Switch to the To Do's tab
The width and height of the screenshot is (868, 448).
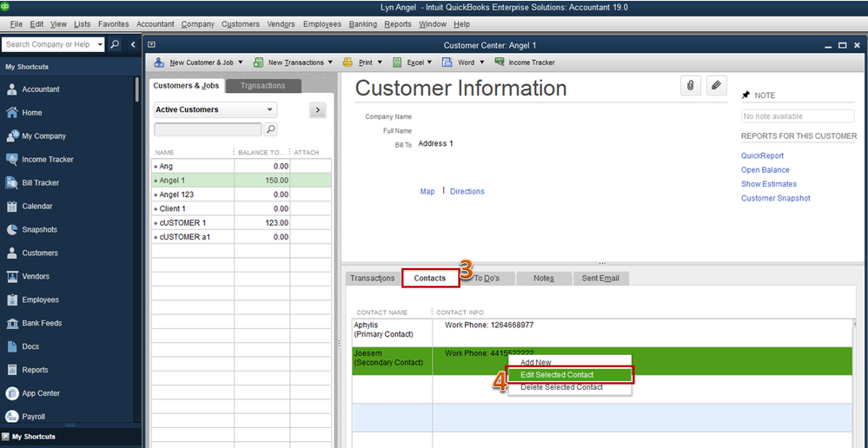pyautogui.click(x=487, y=278)
